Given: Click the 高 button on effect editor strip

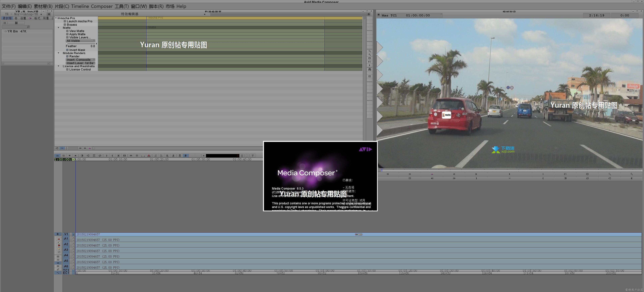Looking at the screenshot, I should [x=370, y=69].
